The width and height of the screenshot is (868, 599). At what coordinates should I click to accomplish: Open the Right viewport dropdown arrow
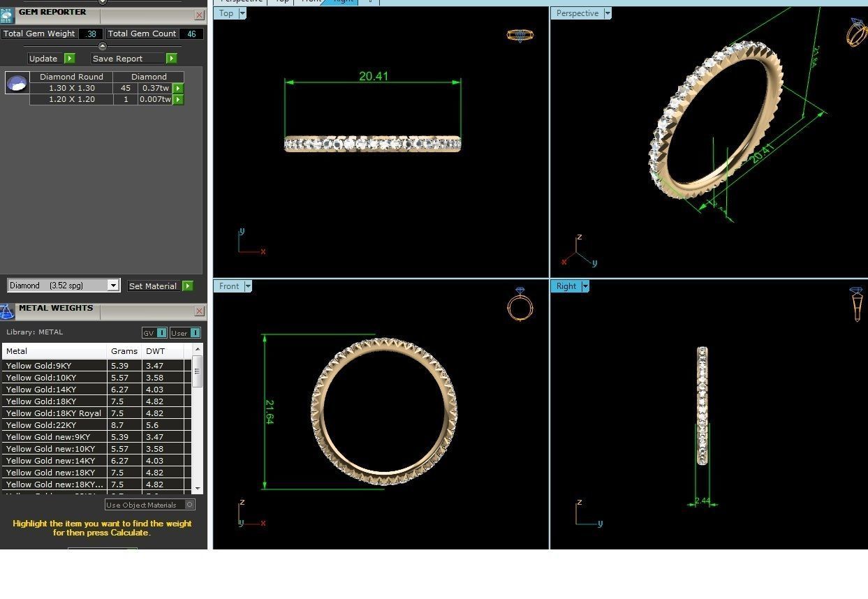[585, 286]
